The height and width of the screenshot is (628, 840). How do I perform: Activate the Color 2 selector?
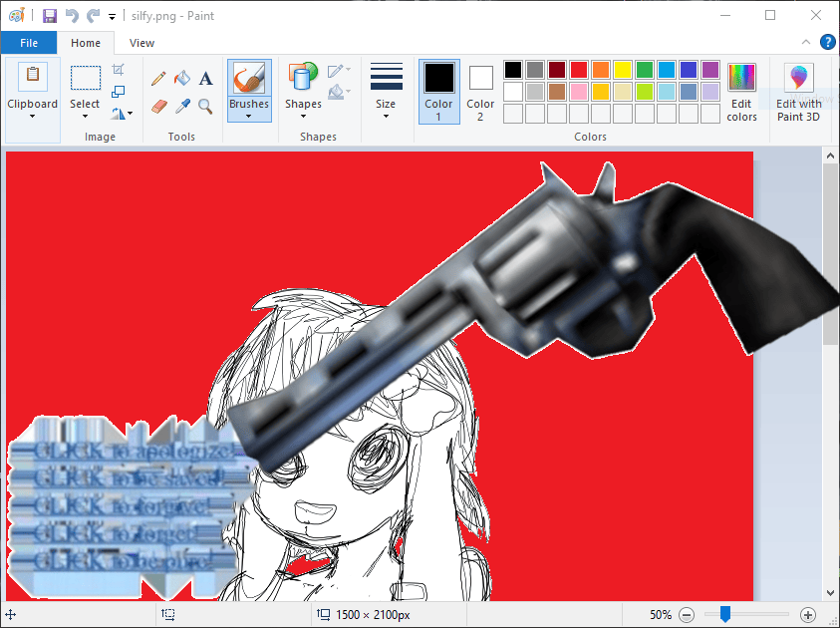pos(480,92)
